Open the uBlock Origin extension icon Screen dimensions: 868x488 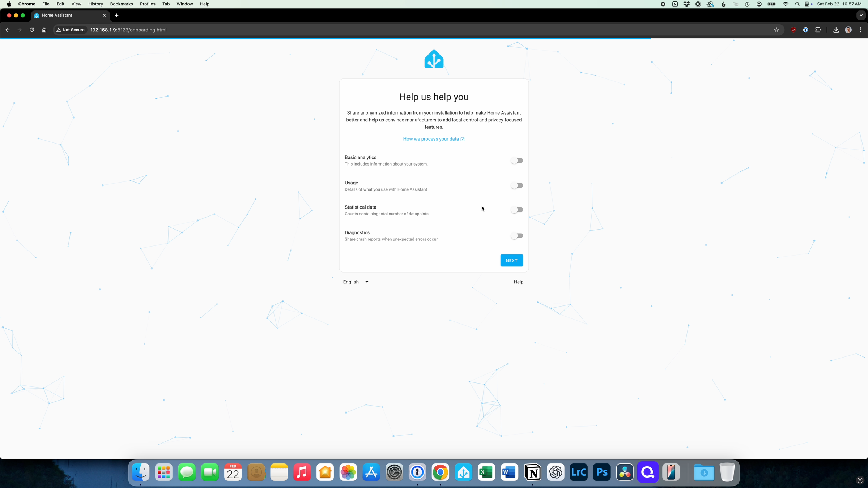click(x=793, y=30)
